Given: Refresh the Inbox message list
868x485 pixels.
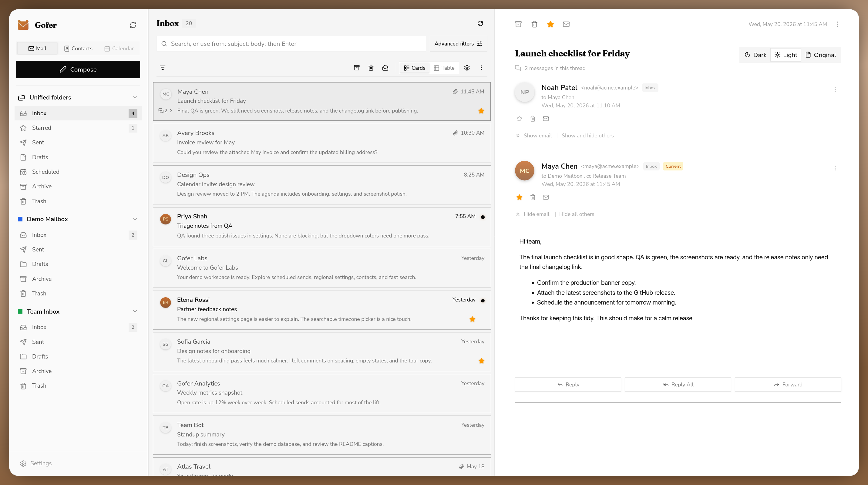Looking at the screenshot, I should [x=480, y=24].
